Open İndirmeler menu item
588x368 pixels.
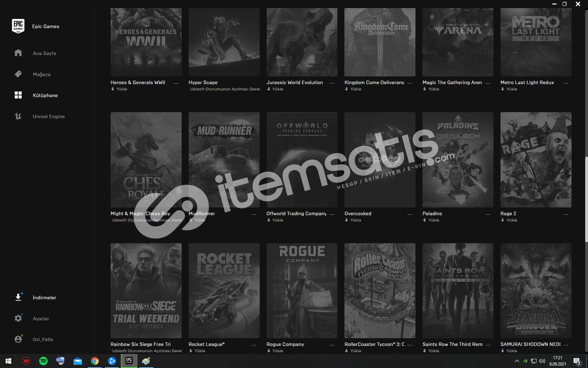(44, 298)
